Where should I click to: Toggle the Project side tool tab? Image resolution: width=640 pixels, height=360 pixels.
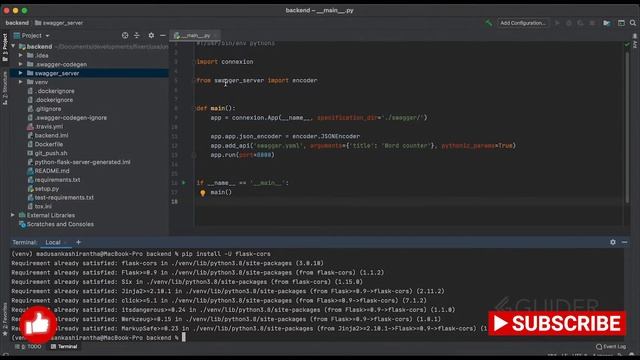(5, 48)
